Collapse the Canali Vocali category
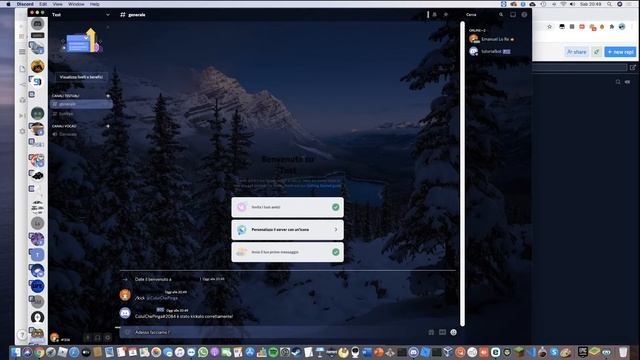This screenshot has width=640, height=360. (x=64, y=126)
